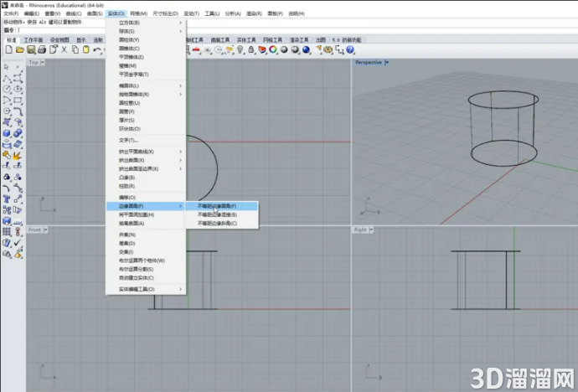Expand the 实体编辑工具(O) submenu
This screenshot has width=578, height=392.
146,289
